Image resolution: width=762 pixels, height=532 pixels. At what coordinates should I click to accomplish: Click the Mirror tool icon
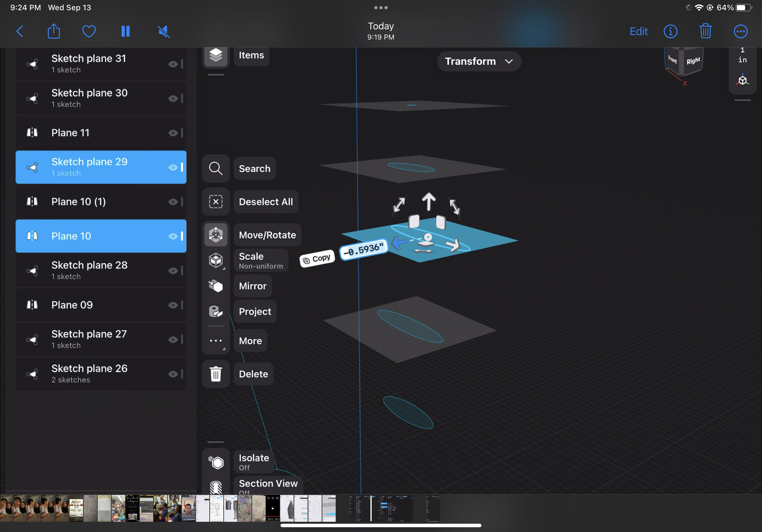216,285
